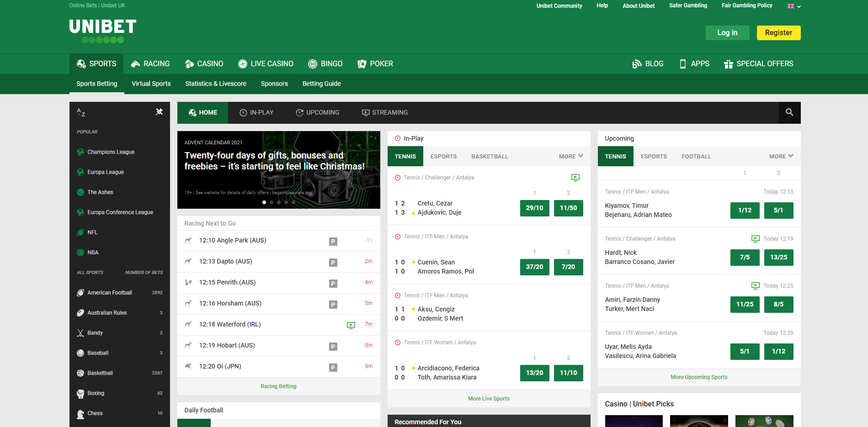
Task: Switch to the IN-PLAY tab
Action: coord(256,113)
